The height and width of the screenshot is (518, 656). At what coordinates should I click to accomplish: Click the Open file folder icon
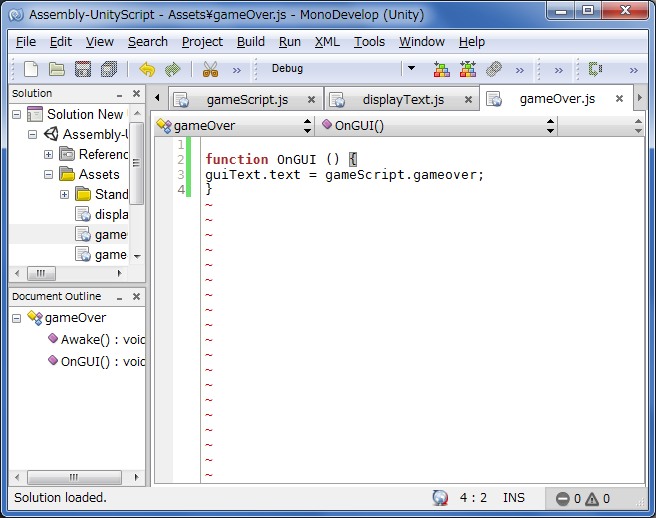pyautogui.click(x=57, y=69)
